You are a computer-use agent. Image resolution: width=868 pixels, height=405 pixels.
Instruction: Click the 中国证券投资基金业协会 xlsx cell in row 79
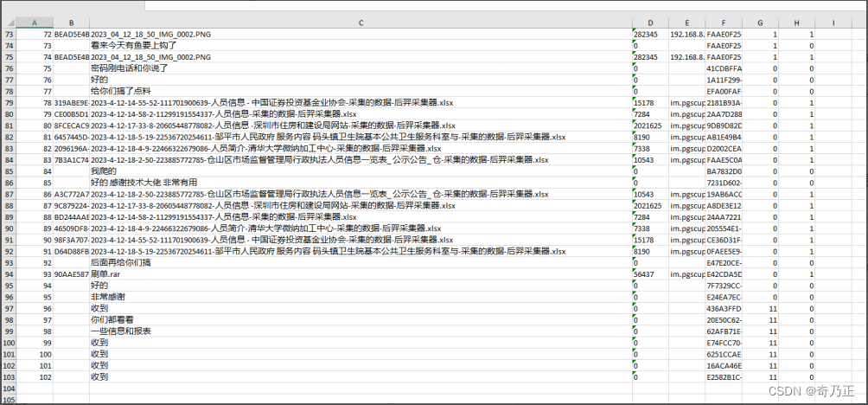click(361, 102)
